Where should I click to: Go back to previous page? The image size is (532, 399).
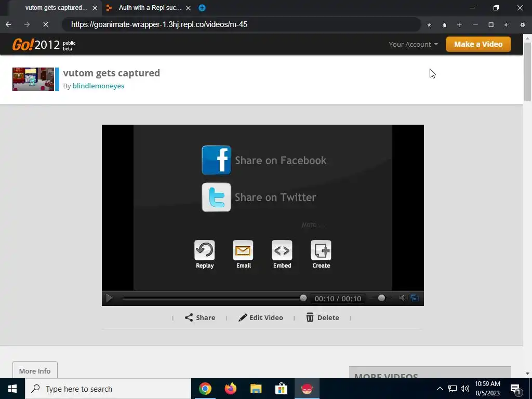coord(8,24)
